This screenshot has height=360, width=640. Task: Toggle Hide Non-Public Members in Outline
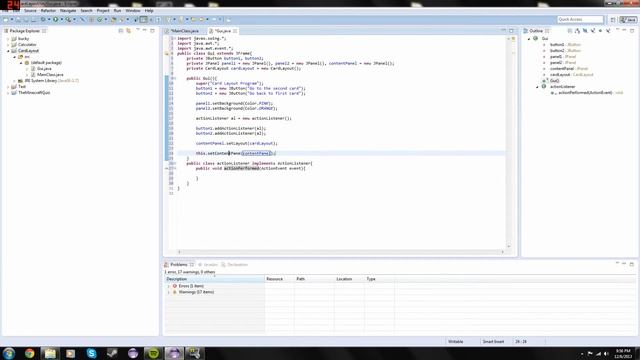(x=600, y=31)
